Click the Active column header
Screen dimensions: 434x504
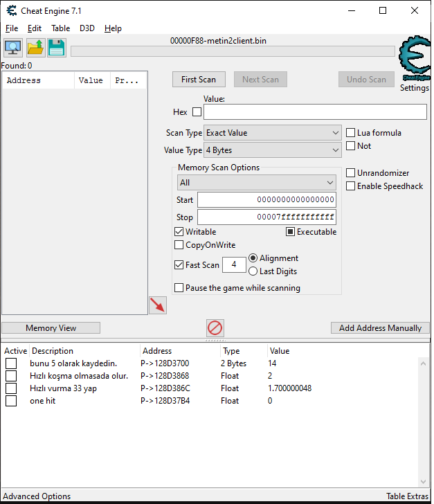click(15, 351)
